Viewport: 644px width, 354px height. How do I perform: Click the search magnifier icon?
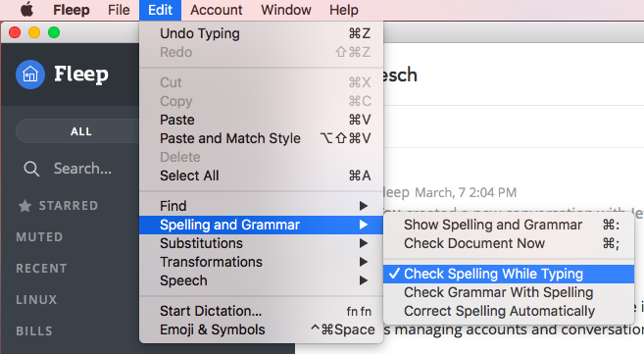click(x=31, y=169)
